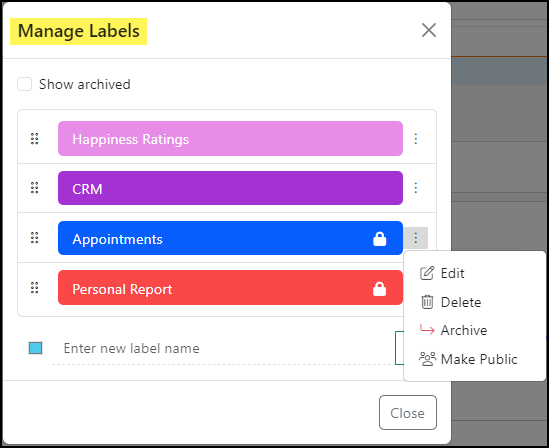Screen dimensions: 549x448
Task: Select the red Personal Report label bar
Action: [230, 288]
